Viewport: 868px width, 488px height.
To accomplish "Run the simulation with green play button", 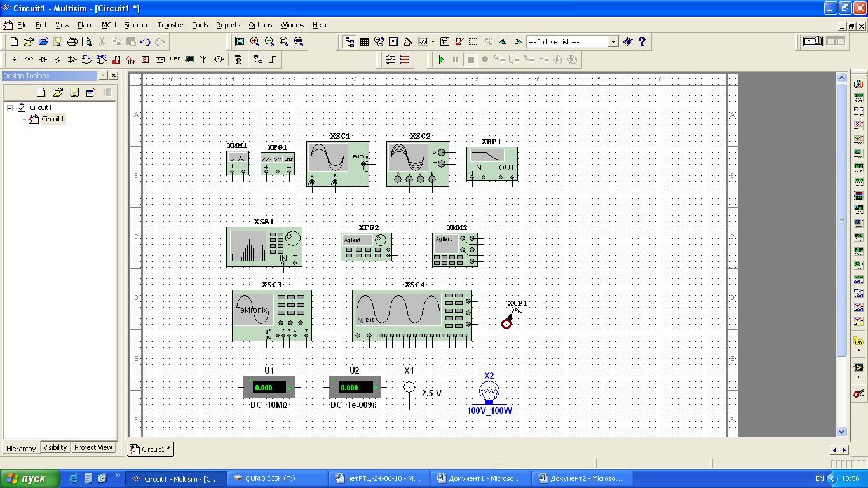I will [x=441, y=59].
